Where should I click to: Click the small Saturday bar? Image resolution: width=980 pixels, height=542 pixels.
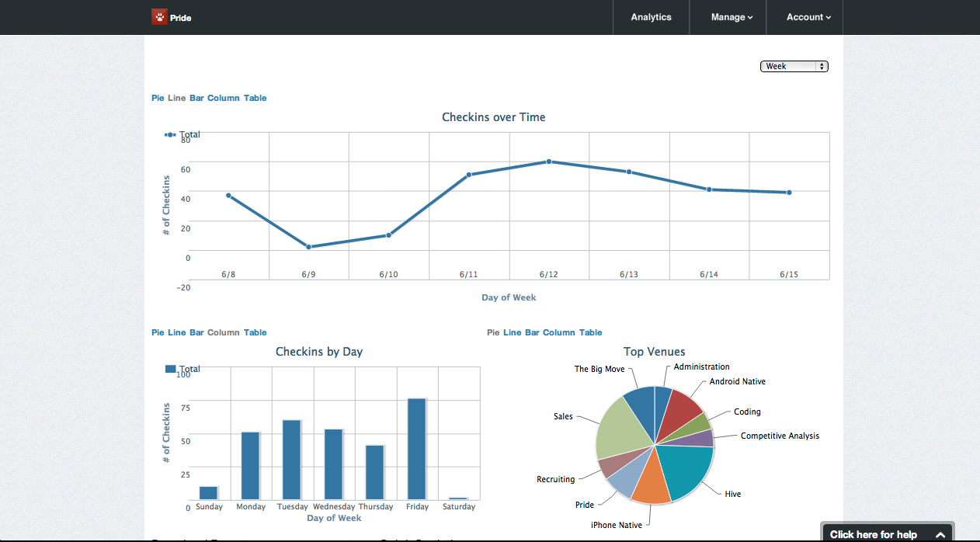coord(459,499)
